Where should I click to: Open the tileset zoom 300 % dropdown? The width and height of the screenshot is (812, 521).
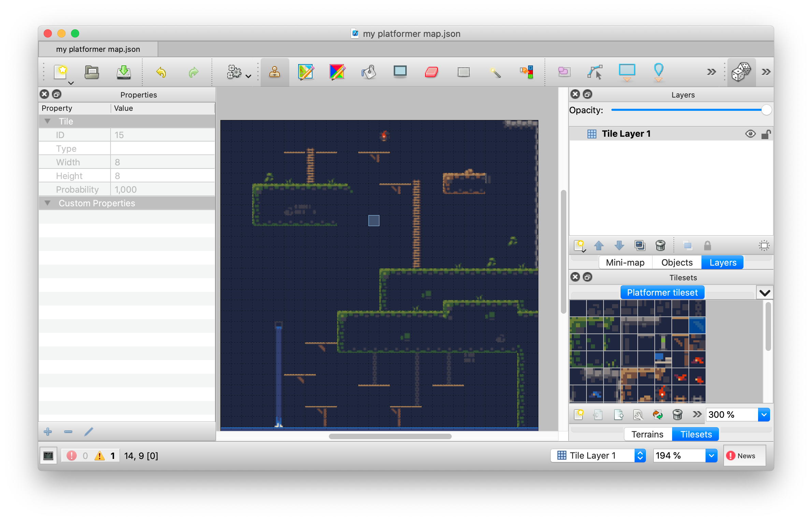764,415
